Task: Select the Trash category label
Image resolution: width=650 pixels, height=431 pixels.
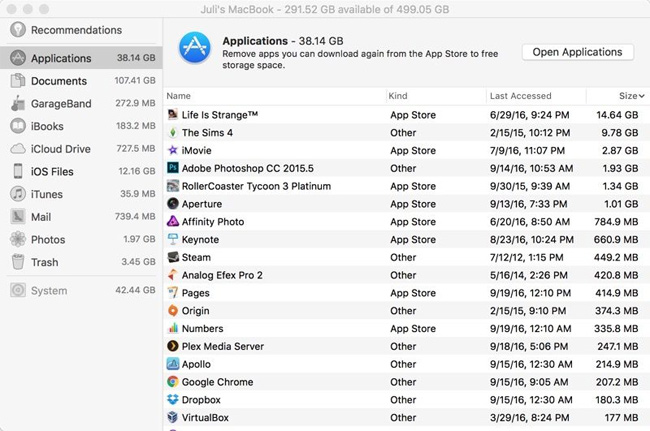Action: [45, 262]
